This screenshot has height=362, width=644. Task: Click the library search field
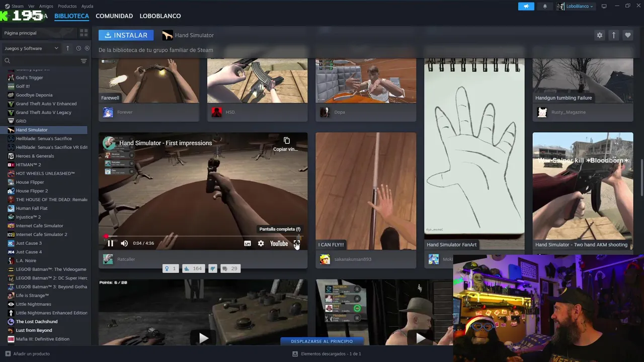pos(41,61)
